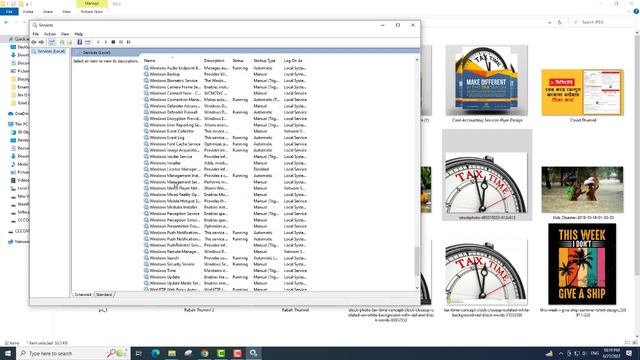Select OneDrive in Explorer navigation pane
Image resolution: width=640 pixels, height=360 pixels.
point(18,113)
